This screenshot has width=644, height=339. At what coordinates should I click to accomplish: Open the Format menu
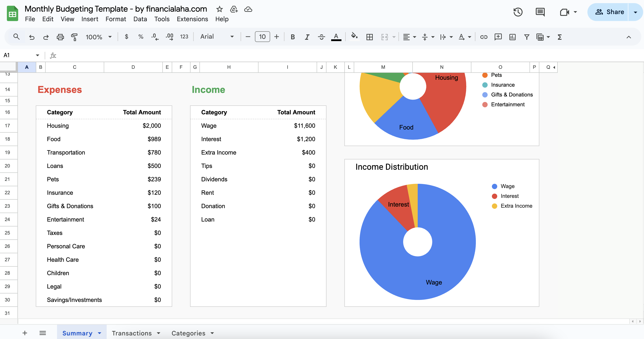pos(116,19)
